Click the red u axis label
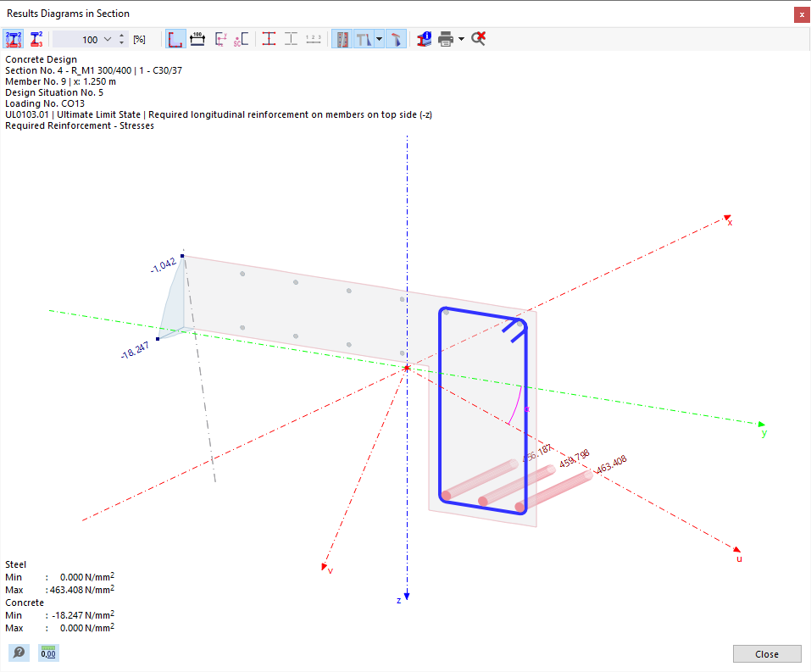This screenshot has width=811, height=672. [739, 558]
